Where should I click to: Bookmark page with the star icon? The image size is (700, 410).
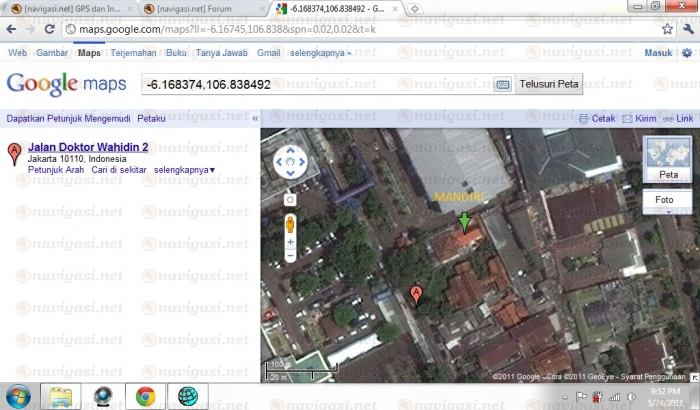[667, 29]
